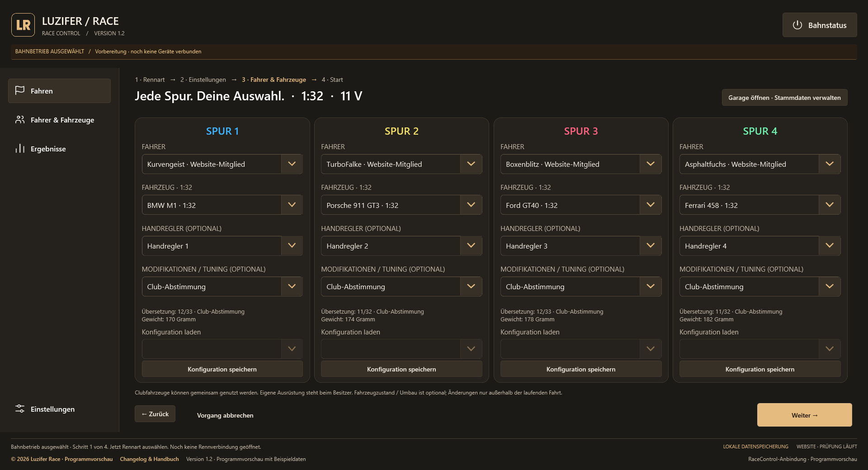The width and height of the screenshot is (868, 470).
Task: Expand Spur 2 Fahrer dropdown TurboFalke
Action: 401,164
